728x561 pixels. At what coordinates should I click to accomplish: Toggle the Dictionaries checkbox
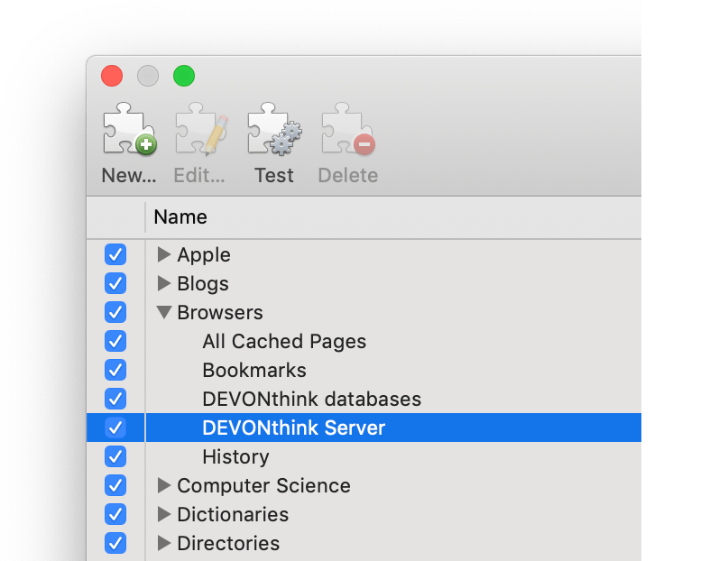[x=115, y=514]
